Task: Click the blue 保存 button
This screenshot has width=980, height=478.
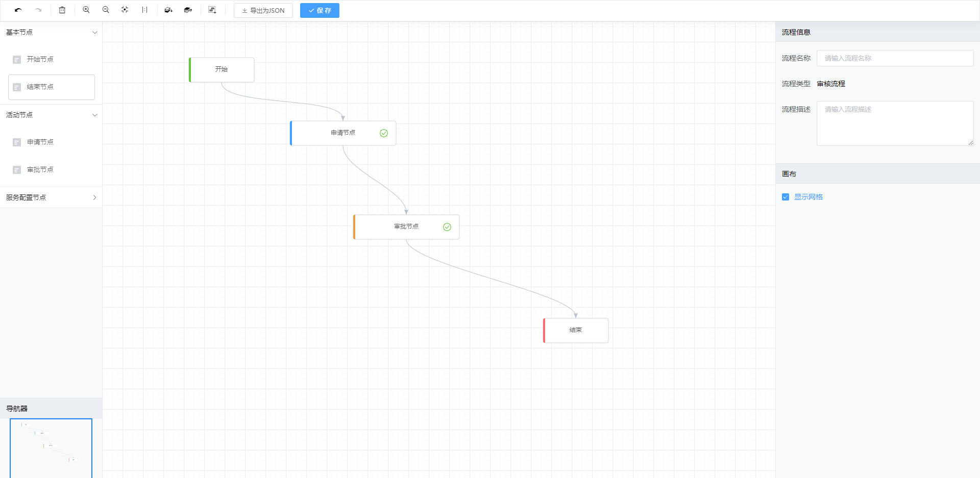Action: (x=320, y=11)
